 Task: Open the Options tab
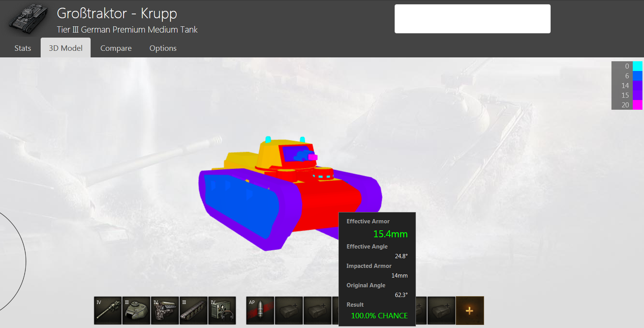coord(163,48)
